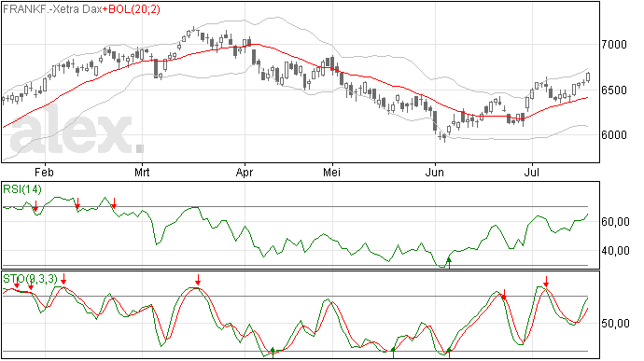Click the STO(9,3,3) indicator label
Image resolution: width=644 pixels, height=361 pixels.
pyautogui.click(x=30, y=279)
